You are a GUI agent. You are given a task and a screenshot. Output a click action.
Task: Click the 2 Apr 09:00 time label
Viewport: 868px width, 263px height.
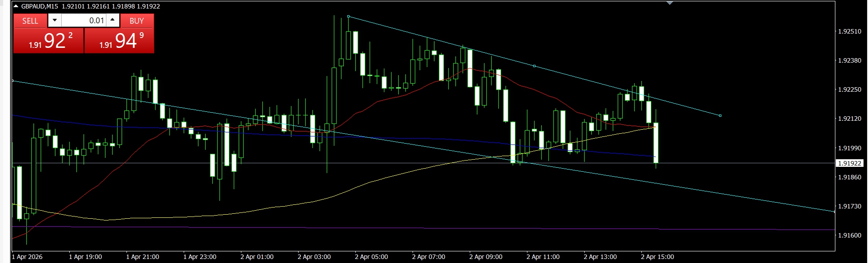pos(485,257)
